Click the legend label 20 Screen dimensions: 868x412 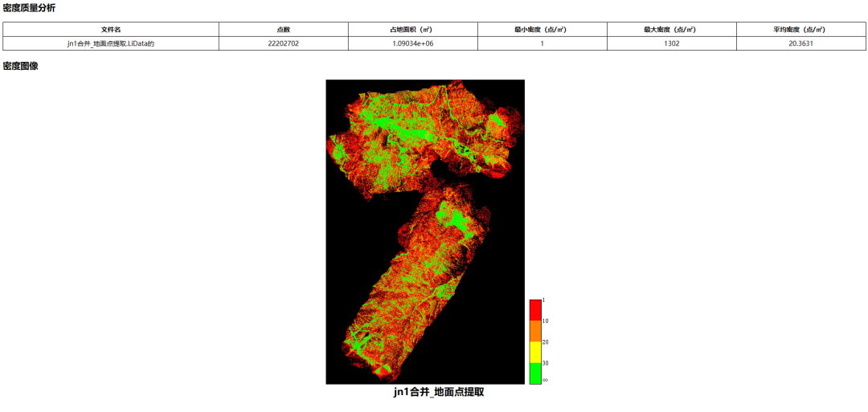pyautogui.click(x=545, y=342)
